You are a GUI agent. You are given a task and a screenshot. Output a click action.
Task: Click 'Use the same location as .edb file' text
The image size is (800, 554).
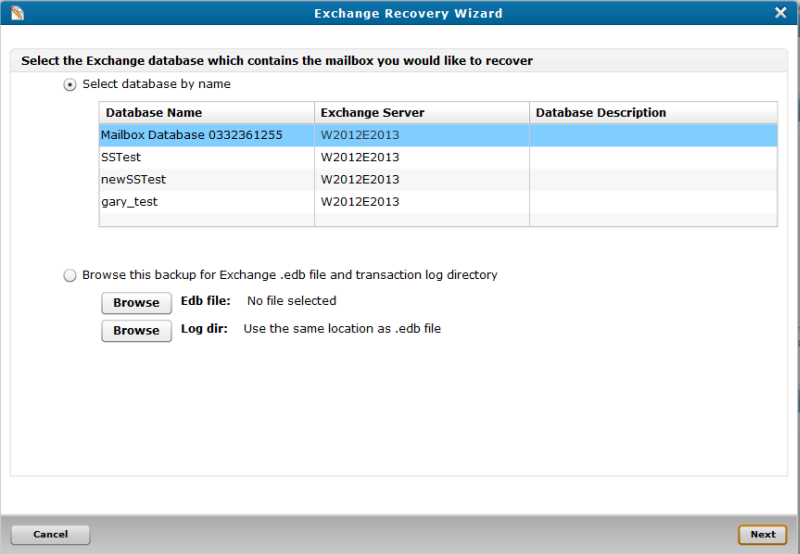click(342, 329)
